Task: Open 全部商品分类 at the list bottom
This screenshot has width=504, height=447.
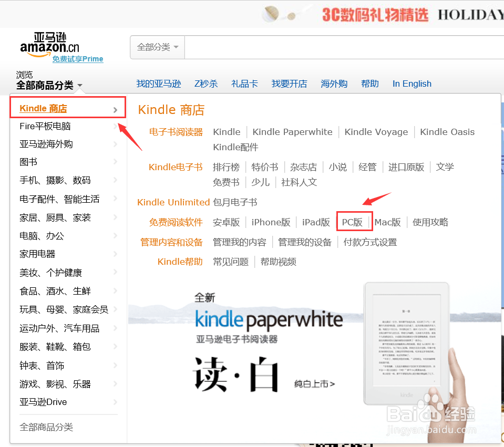Action: (46, 427)
